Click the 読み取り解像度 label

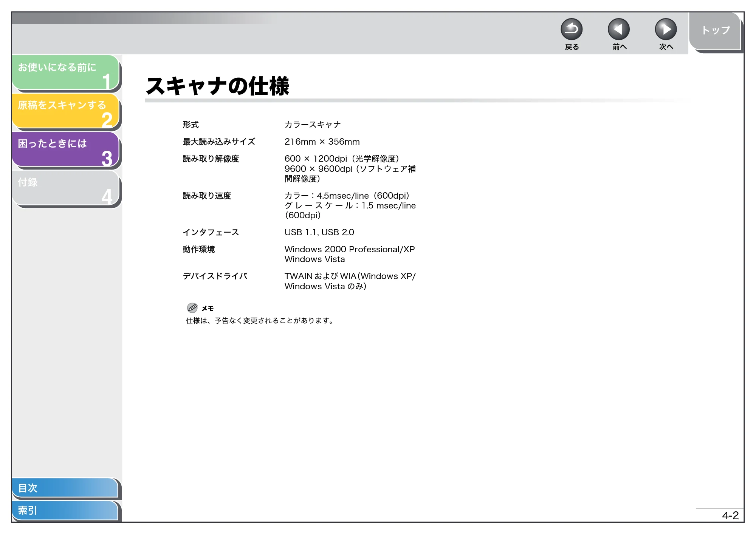(211, 159)
